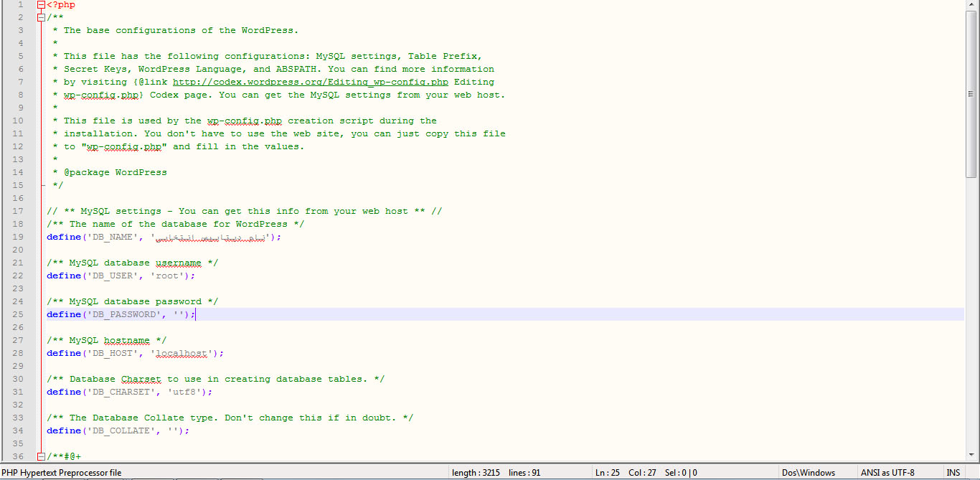Collapse the fold marker beside <?php

[x=41, y=4]
